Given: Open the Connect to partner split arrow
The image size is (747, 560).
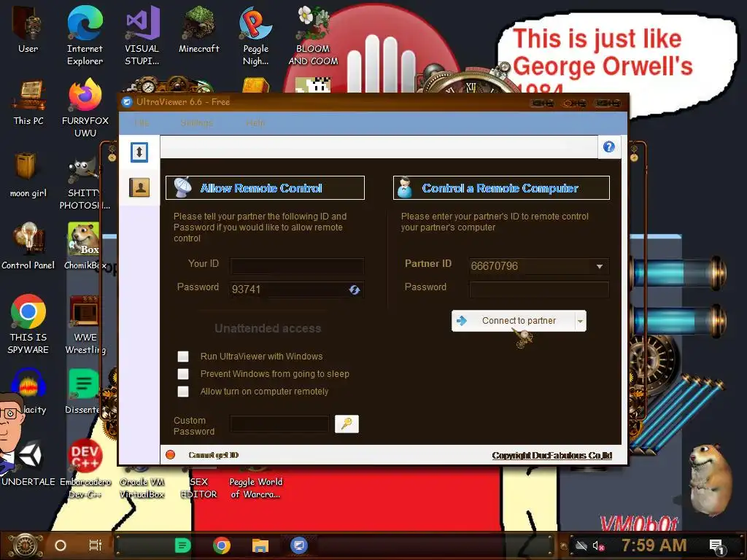Looking at the screenshot, I should click(x=580, y=321).
